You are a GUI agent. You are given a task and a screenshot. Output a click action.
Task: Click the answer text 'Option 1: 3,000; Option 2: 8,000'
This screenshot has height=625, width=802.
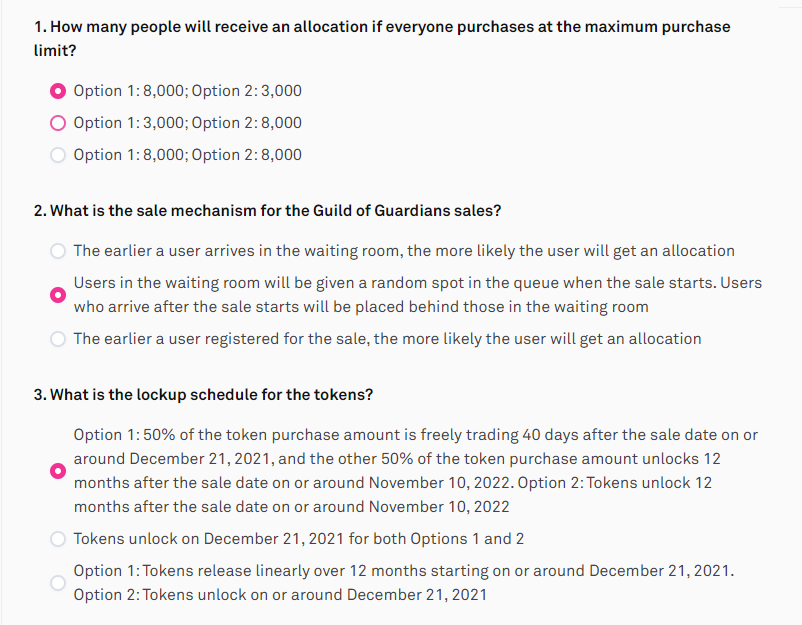(188, 123)
